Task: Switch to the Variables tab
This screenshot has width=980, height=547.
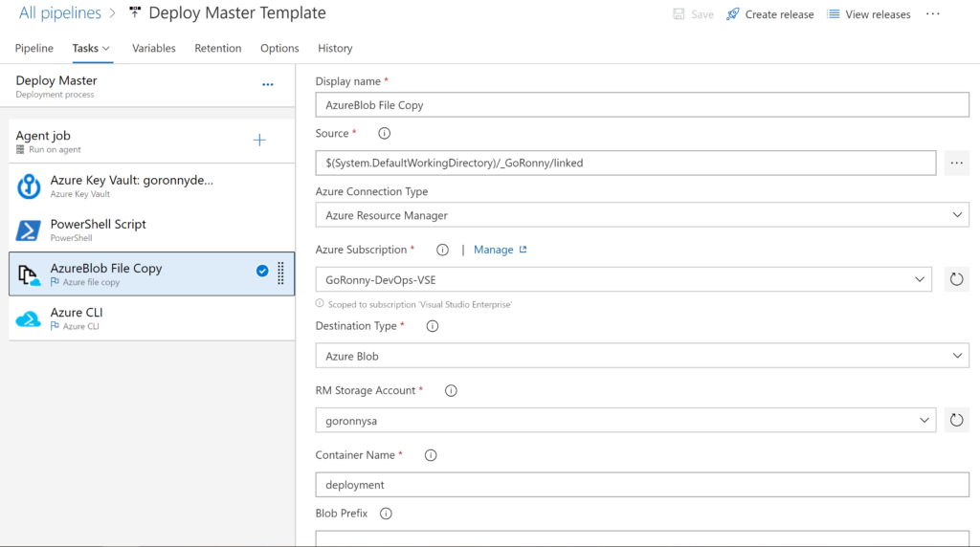Action: (154, 48)
